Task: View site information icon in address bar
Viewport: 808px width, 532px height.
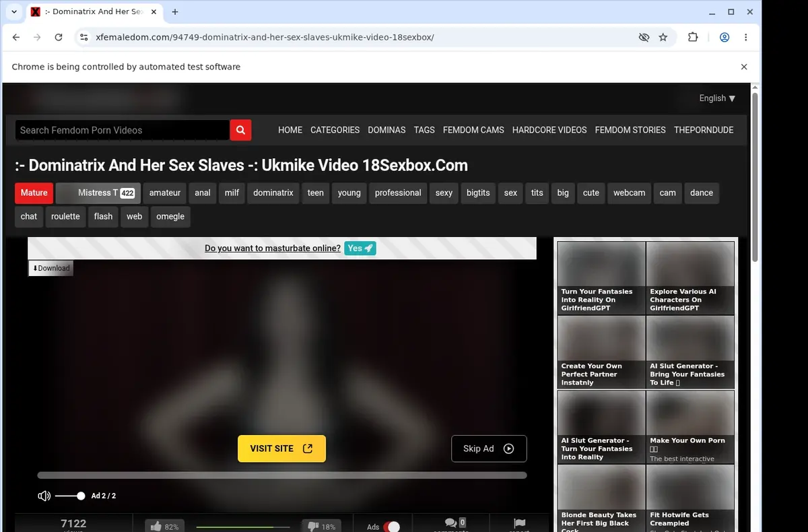Action: click(x=83, y=37)
